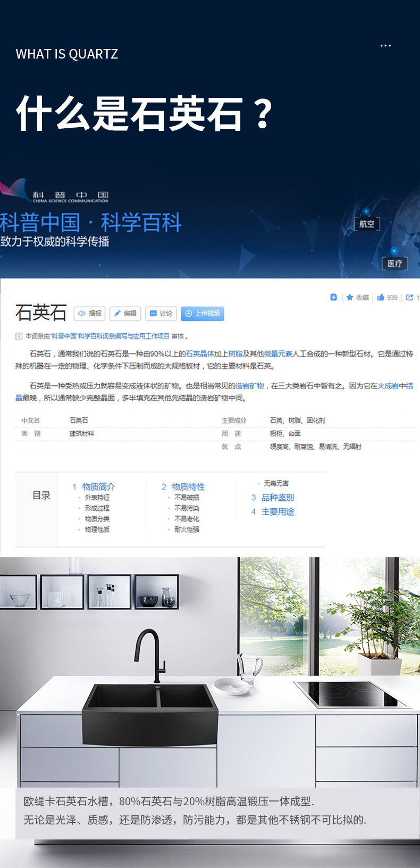Jump to section 3 品种鉴别
Viewport: 420px width, 868px height.
273,497
